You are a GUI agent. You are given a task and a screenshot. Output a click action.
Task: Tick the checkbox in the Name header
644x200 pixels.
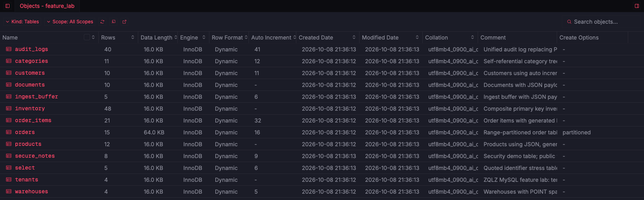click(87, 37)
